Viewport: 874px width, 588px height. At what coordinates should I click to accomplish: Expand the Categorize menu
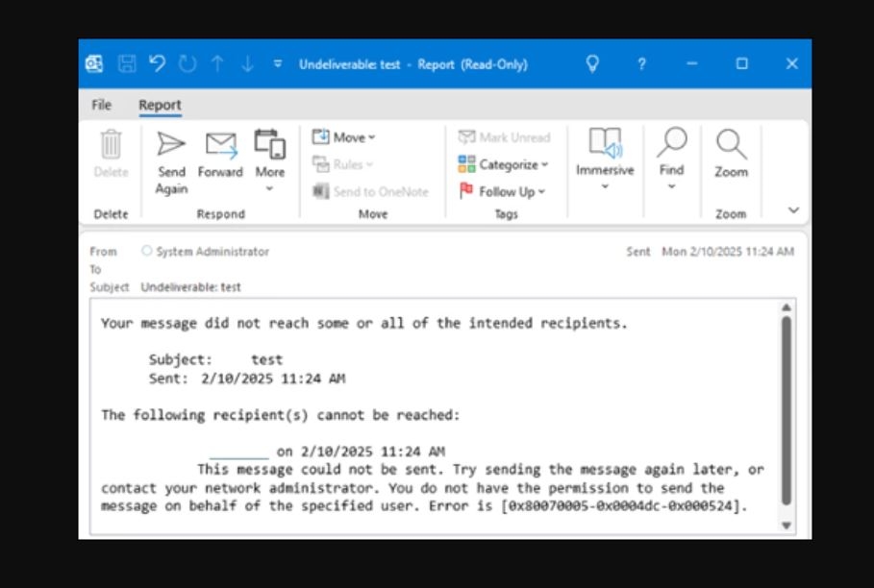[503, 164]
